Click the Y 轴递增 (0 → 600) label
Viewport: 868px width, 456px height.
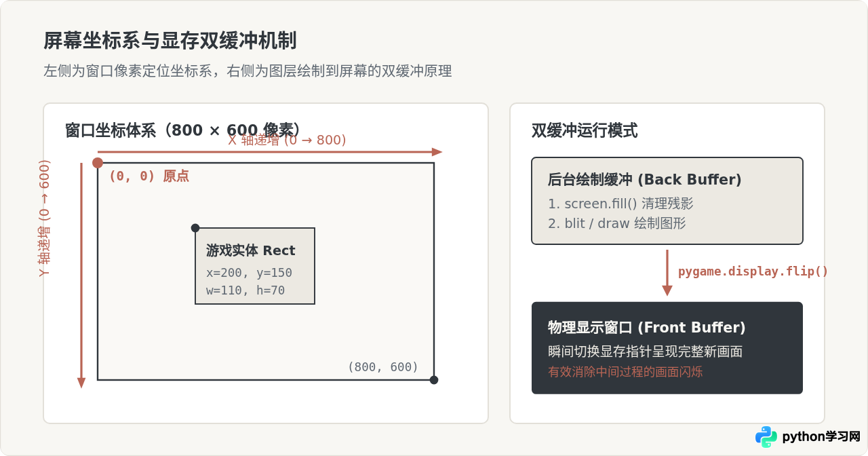(44, 218)
